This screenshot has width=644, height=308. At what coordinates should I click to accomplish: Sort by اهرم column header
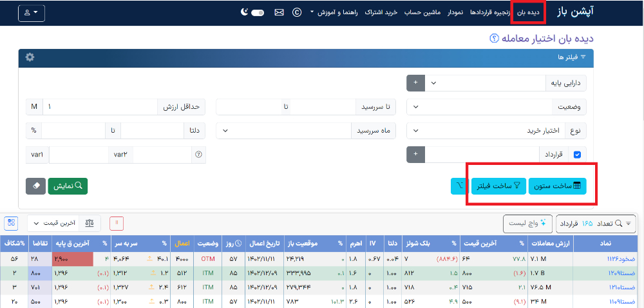click(355, 243)
